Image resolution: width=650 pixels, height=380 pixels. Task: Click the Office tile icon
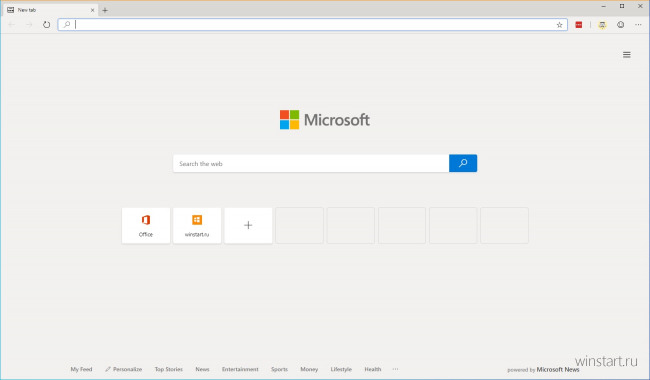click(146, 220)
